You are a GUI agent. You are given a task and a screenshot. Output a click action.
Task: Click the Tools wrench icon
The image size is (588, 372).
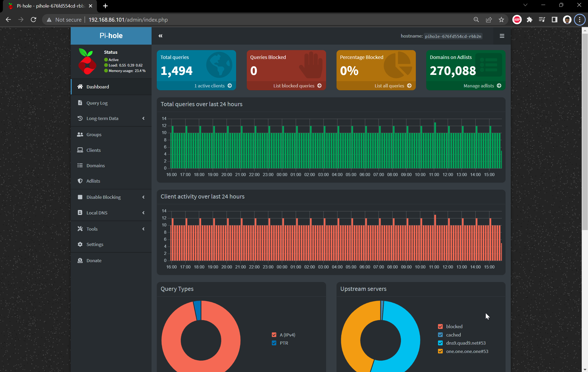(80, 229)
